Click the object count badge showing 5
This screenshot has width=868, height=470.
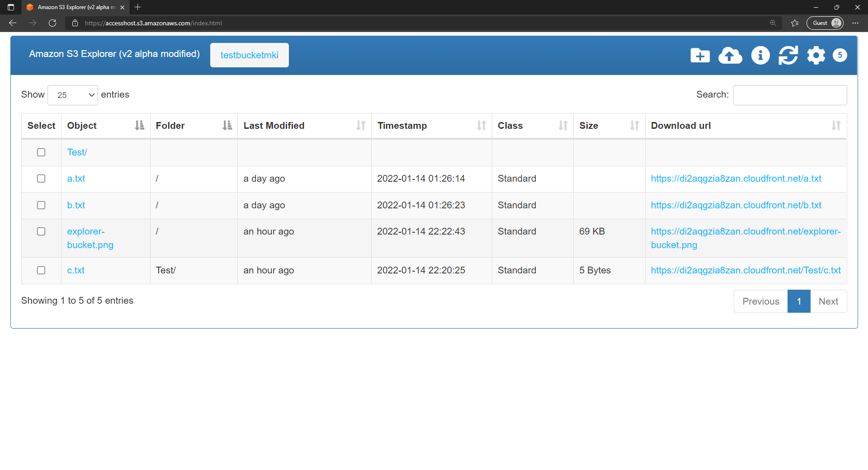840,55
